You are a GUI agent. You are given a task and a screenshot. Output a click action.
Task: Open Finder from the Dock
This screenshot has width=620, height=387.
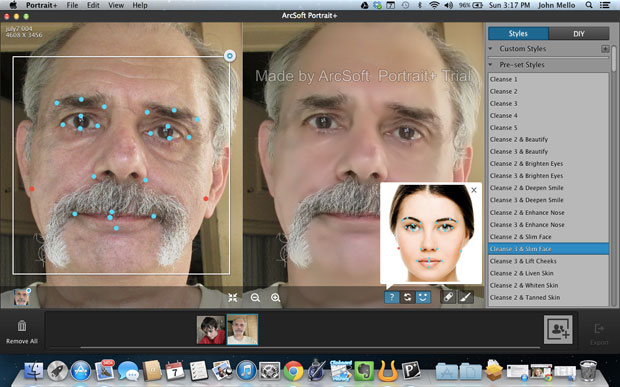point(34,371)
